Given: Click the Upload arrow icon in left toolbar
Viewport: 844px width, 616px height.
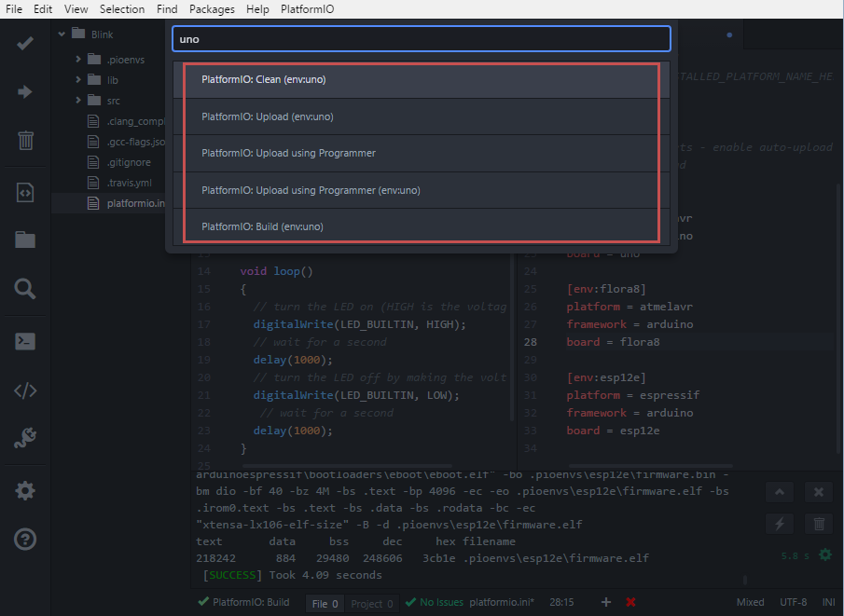Looking at the screenshot, I should coord(25,91).
